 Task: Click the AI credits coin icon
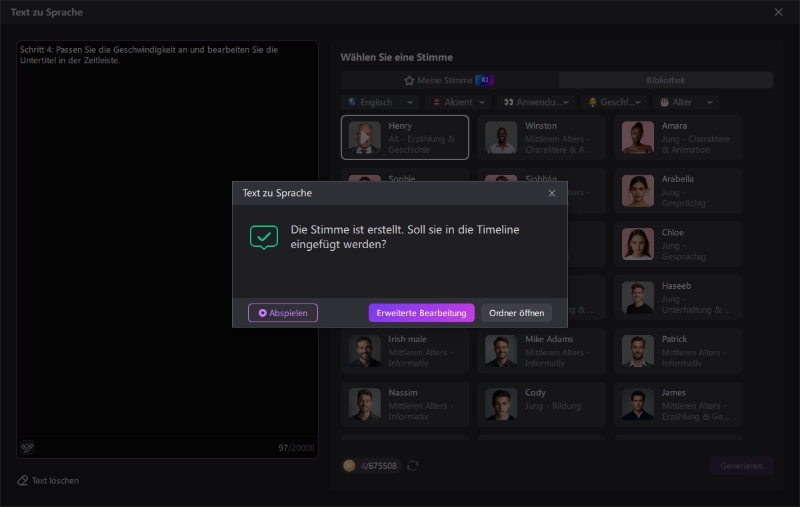click(x=349, y=465)
